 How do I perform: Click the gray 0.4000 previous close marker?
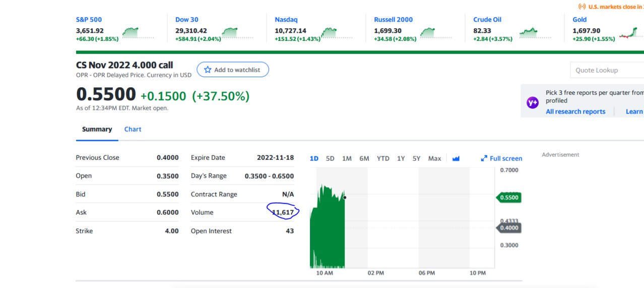click(x=508, y=228)
